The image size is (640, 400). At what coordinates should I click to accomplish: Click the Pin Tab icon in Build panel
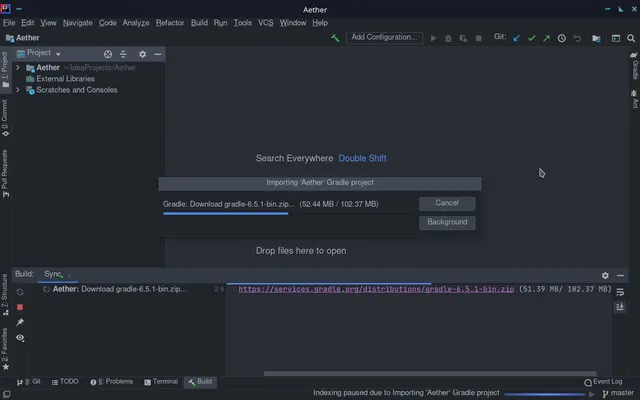(20, 322)
